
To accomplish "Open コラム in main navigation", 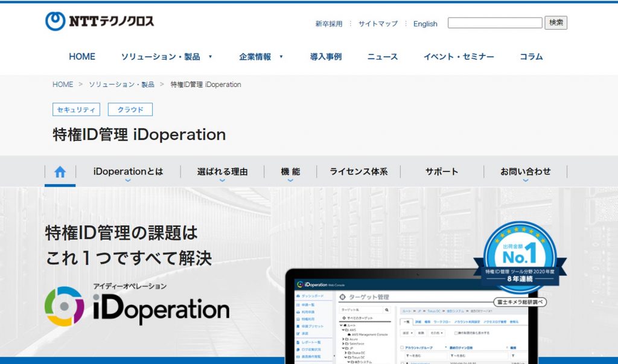I will [x=531, y=57].
